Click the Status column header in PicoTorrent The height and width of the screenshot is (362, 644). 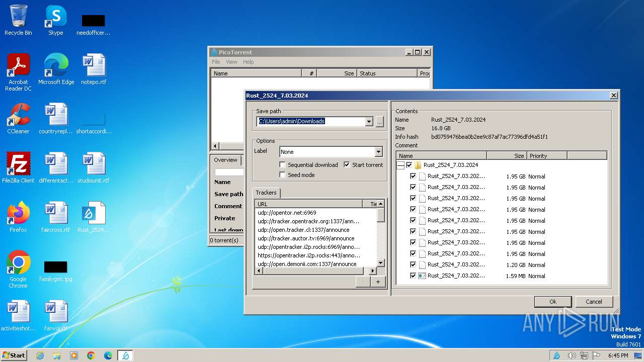click(387, 73)
